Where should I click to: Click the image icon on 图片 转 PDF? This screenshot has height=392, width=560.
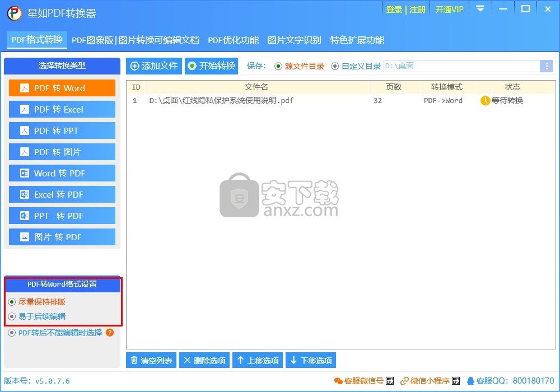(x=25, y=237)
